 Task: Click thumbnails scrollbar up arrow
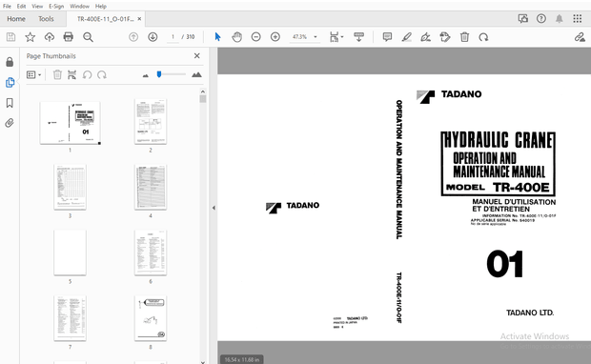click(x=203, y=91)
